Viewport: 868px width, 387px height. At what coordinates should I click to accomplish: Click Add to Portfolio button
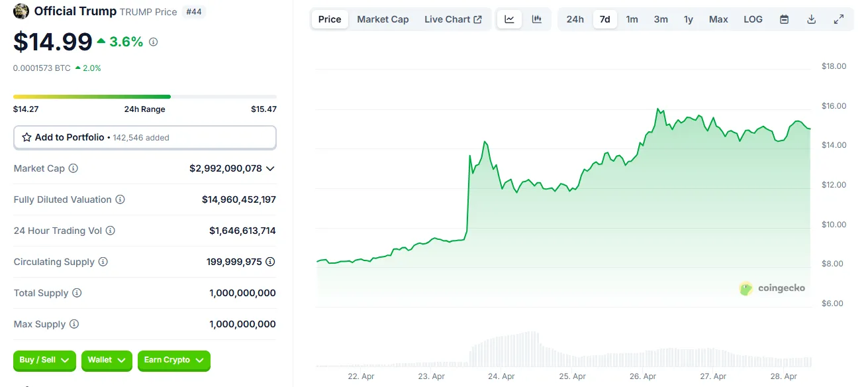[144, 137]
